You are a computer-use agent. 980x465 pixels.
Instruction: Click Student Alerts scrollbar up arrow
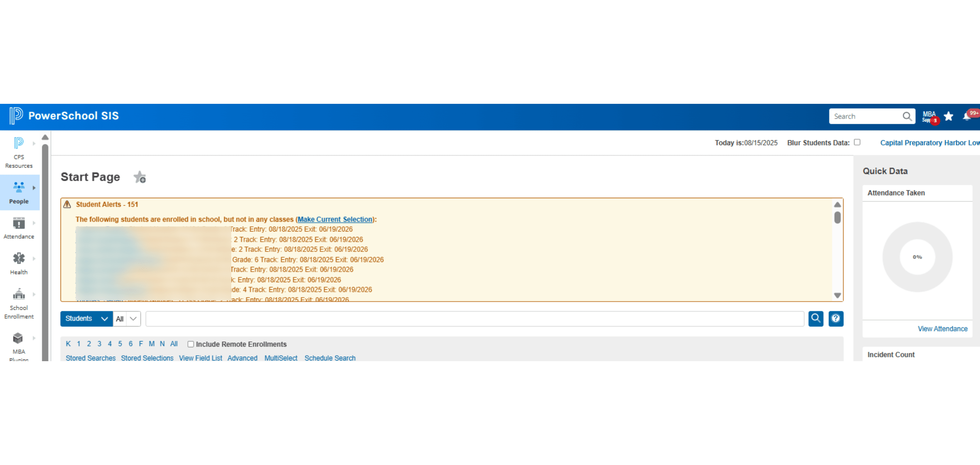(837, 204)
